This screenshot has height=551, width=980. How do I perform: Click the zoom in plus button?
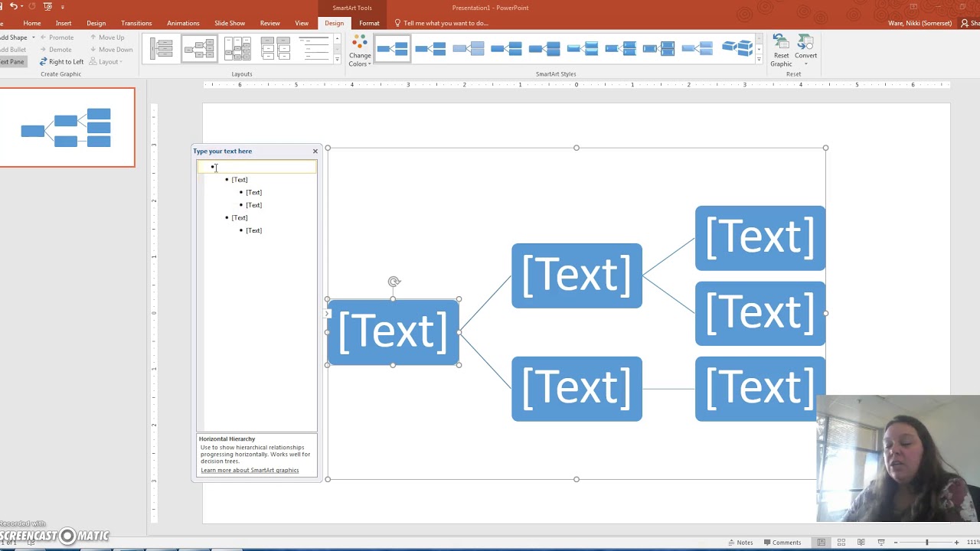(956, 543)
